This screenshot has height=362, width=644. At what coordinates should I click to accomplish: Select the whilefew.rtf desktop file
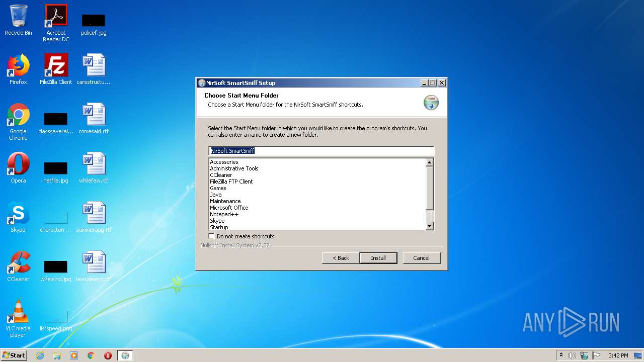click(94, 168)
